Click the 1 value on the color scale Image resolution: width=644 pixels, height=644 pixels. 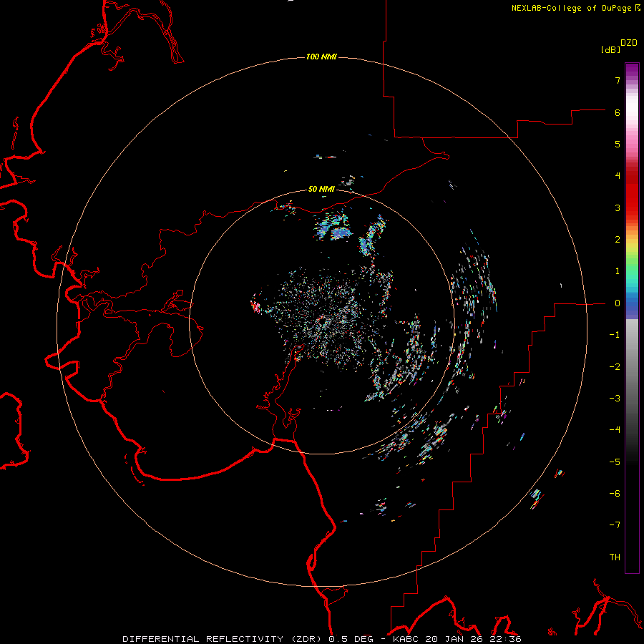617,271
